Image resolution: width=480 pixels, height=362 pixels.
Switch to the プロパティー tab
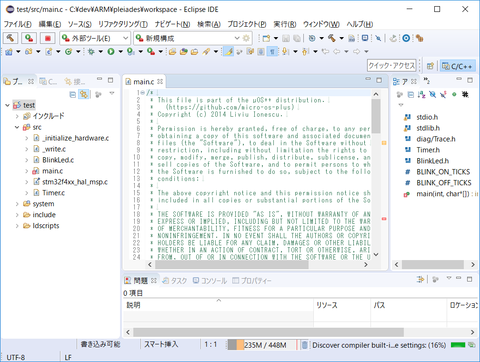point(252,281)
